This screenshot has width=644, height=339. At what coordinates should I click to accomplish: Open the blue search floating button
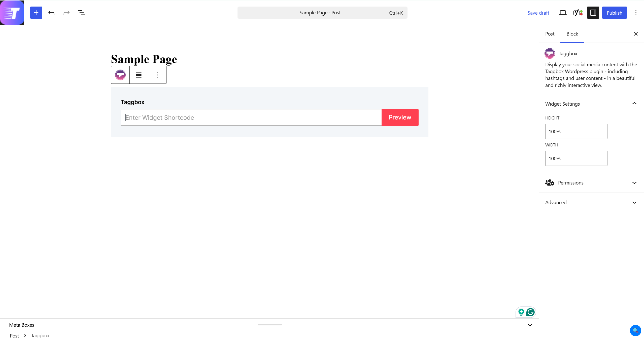[x=635, y=330]
